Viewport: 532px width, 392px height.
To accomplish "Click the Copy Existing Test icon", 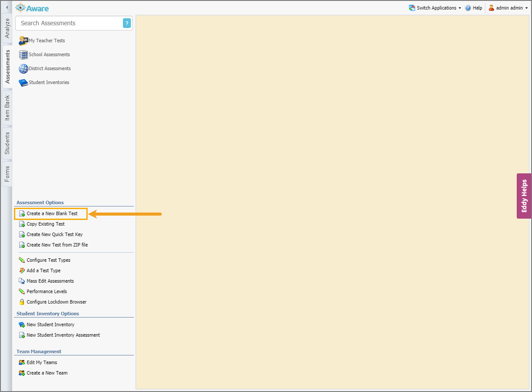I will 22,224.
